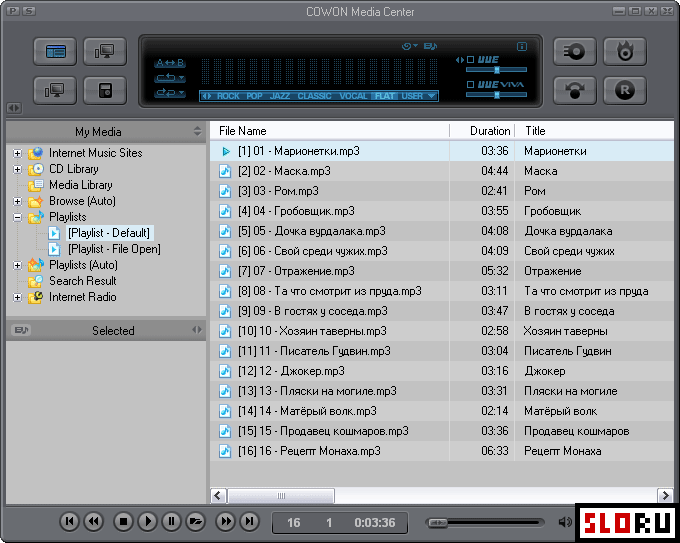Viewport: 680px width, 543px height.
Task: Start playback with the Play button
Action: (147, 521)
